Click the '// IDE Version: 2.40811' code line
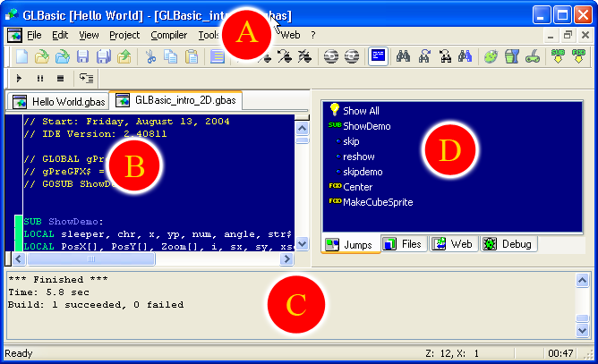The image size is (598, 364). (95, 134)
